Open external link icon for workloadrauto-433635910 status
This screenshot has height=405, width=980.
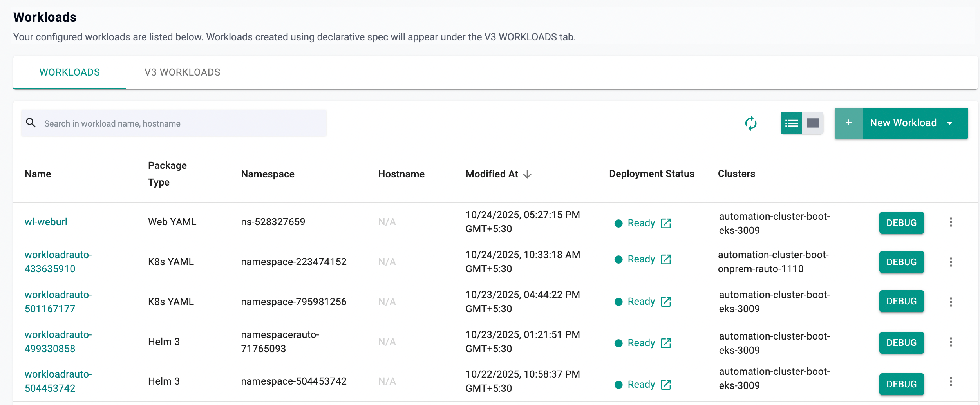coord(665,259)
